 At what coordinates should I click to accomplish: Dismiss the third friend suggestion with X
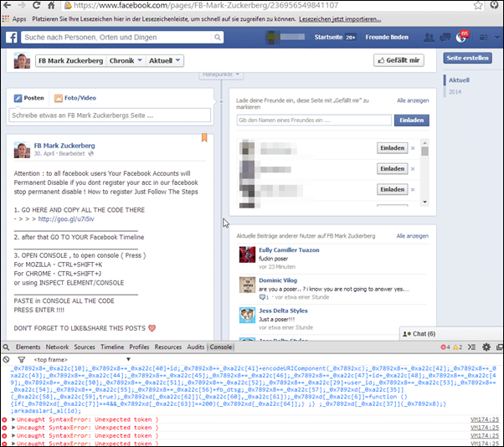click(x=413, y=189)
